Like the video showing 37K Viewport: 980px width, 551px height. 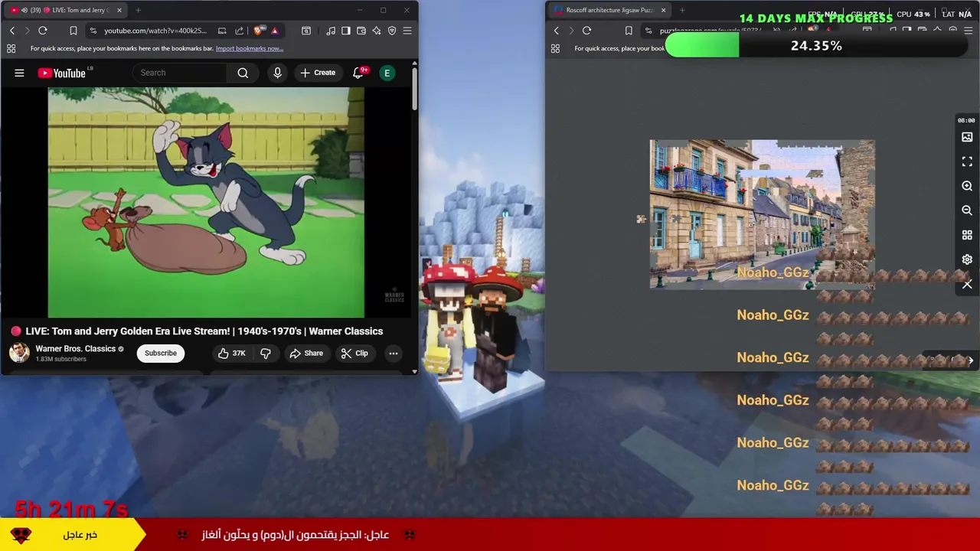point(231,353)
